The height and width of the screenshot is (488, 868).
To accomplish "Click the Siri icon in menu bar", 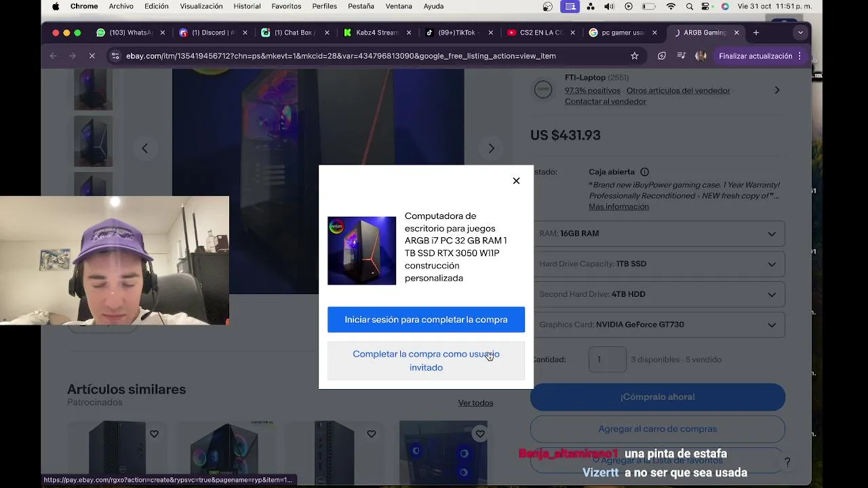I will [725, 7].
